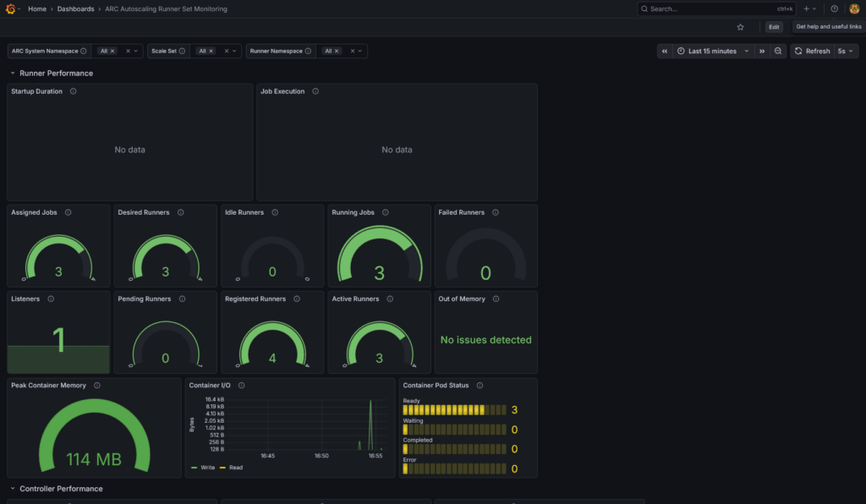Screen dimensions: 866x504
Task: Navigate to Dashboards breadcrumb
Action: tap(75, 8)
